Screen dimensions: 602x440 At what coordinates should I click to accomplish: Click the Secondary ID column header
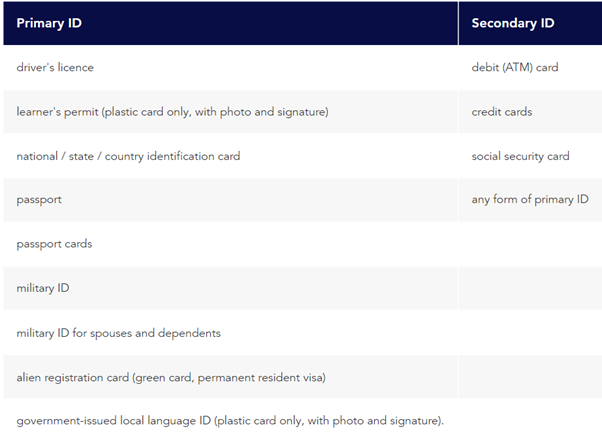click(x=512, y=23)
